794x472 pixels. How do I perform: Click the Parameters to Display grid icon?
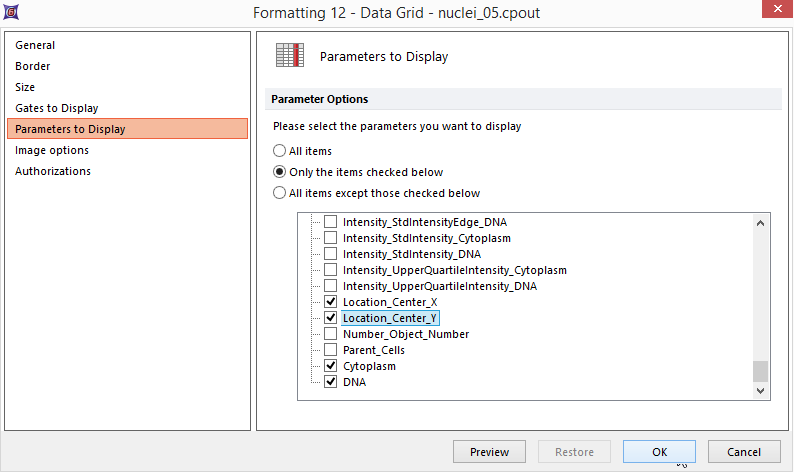coord(289,56)
